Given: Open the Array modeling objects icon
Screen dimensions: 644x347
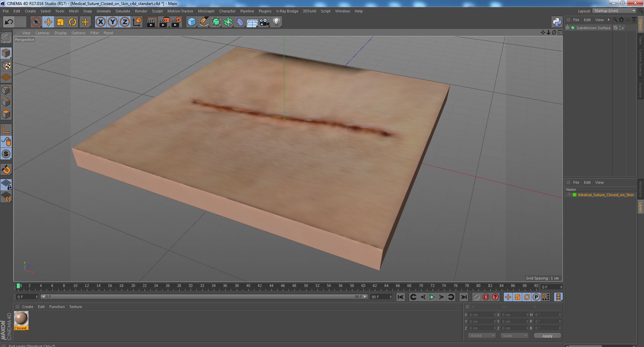Looking at the screenshot, I should point(228,22).
